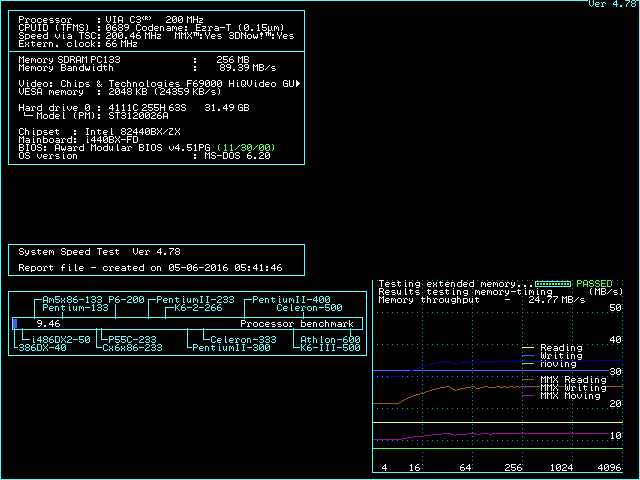Click the System Speed Test title line
Image resolution: width=640 pixels, height=480 pixels.
[99, 252]
